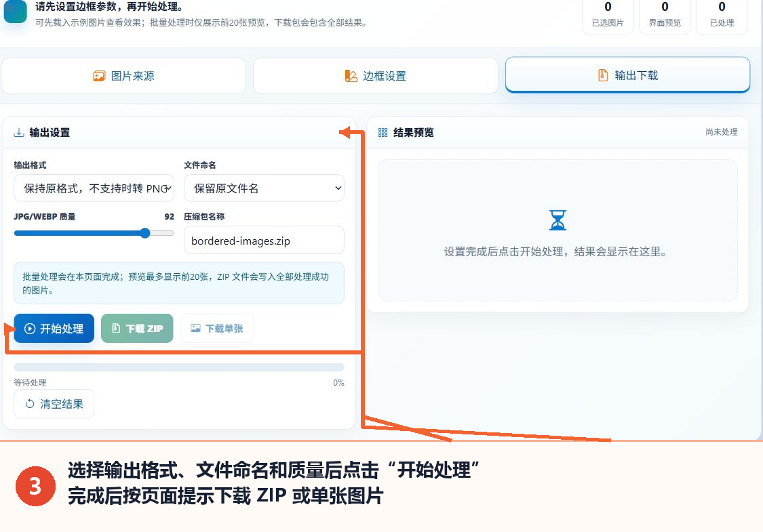The height and width of the screenshot is (532, 763).
Task: Switch to the 图片来源 tab
Action: pyautogui.click(x=123, y=76)
